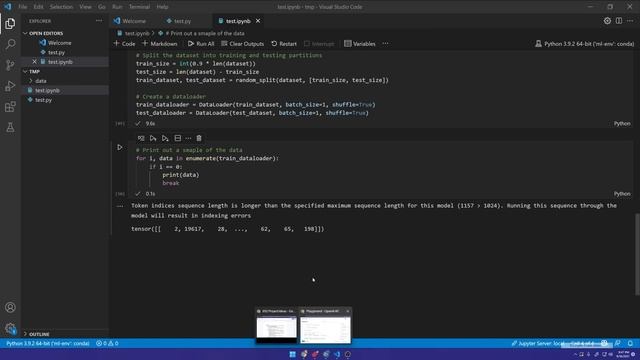Select Welcome in Open Editors
The image size is (640, 360).
point(60,43)
